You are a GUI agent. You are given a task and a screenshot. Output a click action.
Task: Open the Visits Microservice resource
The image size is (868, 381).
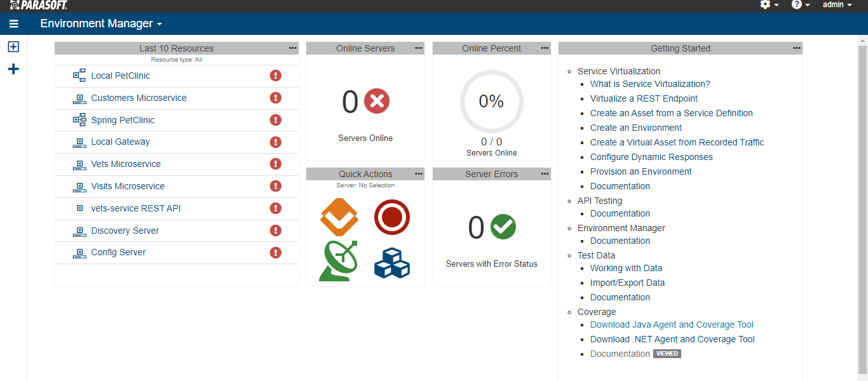click(x=128, y=186)
